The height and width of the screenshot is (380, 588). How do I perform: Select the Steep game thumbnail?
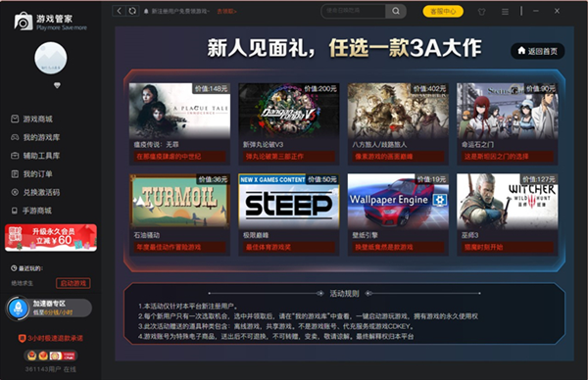[289, 201]
